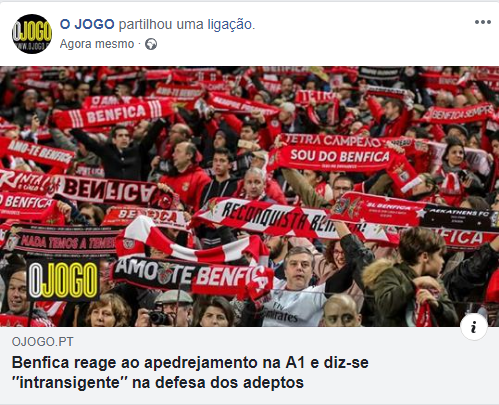Click the public globe privacy icon
The image size is (499, 405).
click(x=151, y=44)
